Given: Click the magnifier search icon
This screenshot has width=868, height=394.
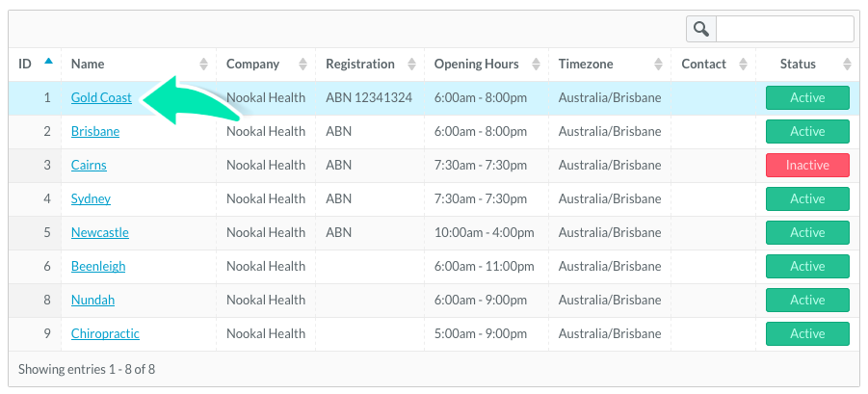Looking at the screenshot, I should coord(701,29).
